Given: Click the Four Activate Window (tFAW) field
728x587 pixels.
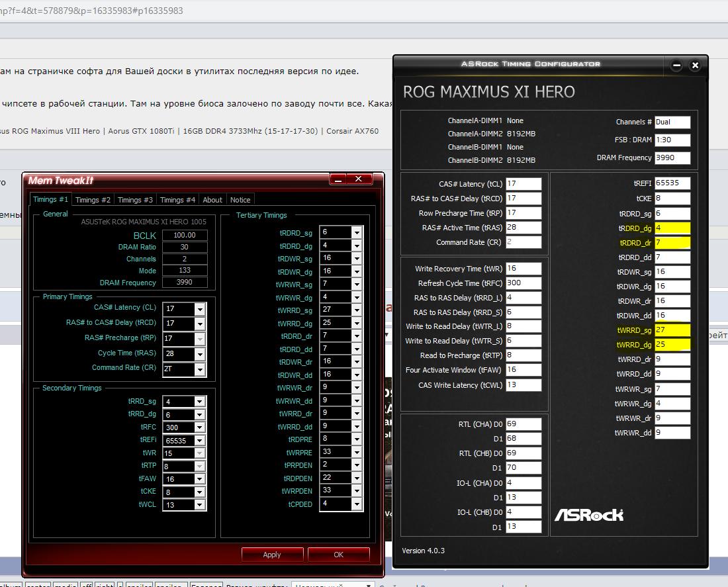Looking at the screenshot, I should point(523,370).
